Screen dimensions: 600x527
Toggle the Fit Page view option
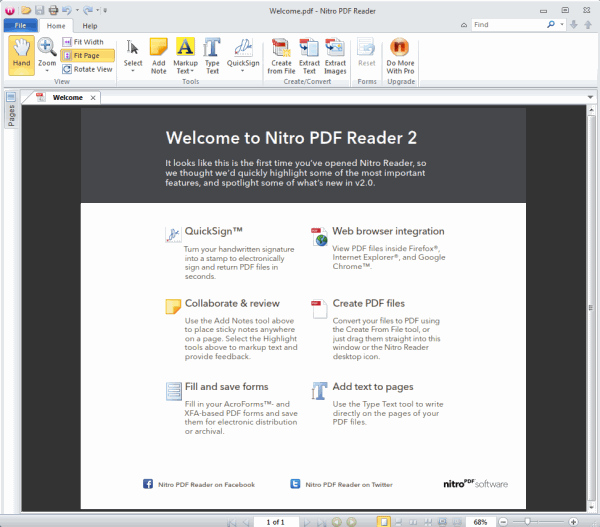click(x=87, y=55)
